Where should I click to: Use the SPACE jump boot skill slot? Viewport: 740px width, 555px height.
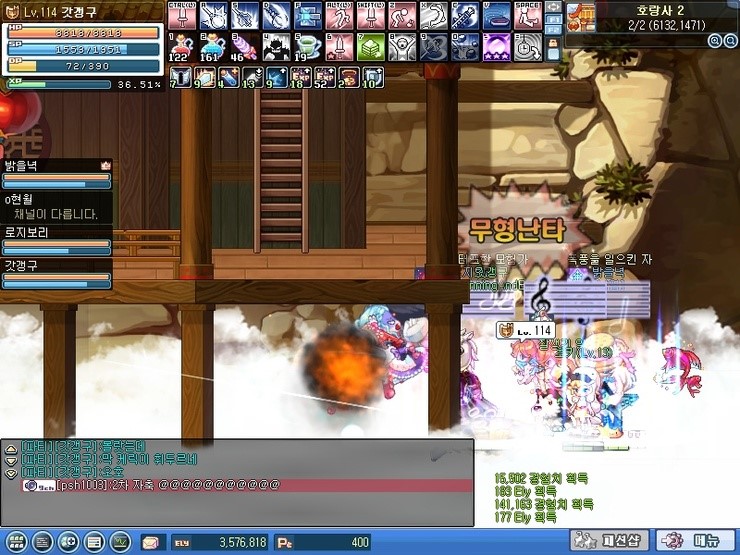pos(526,15)
